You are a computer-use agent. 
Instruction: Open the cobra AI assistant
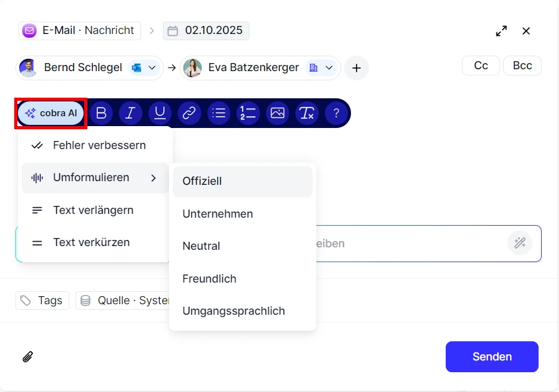tap(51, 113)
